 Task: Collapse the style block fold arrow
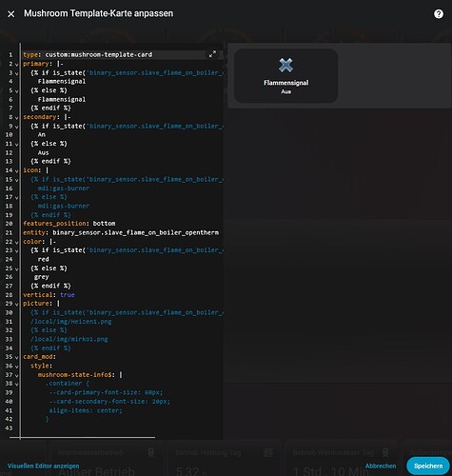[17, 367]
